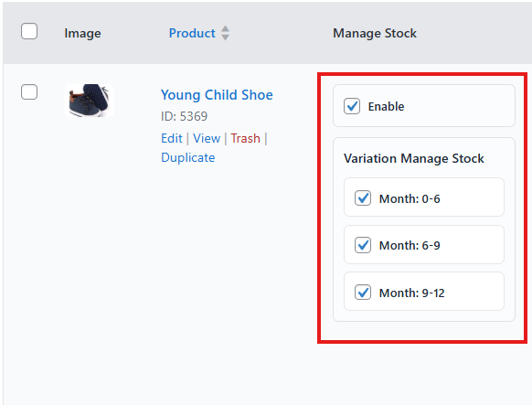
Task: Uncheck the Month: 0-6 variation checkbox
Action: pyautogui.click(x=363, y=198)
